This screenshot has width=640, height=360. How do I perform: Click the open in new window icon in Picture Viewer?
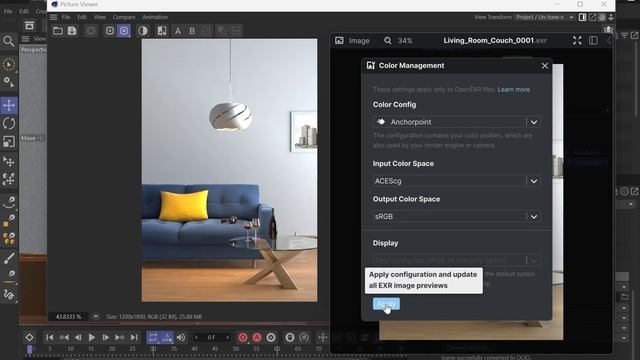pyautogui.click(x=592, y=17)
